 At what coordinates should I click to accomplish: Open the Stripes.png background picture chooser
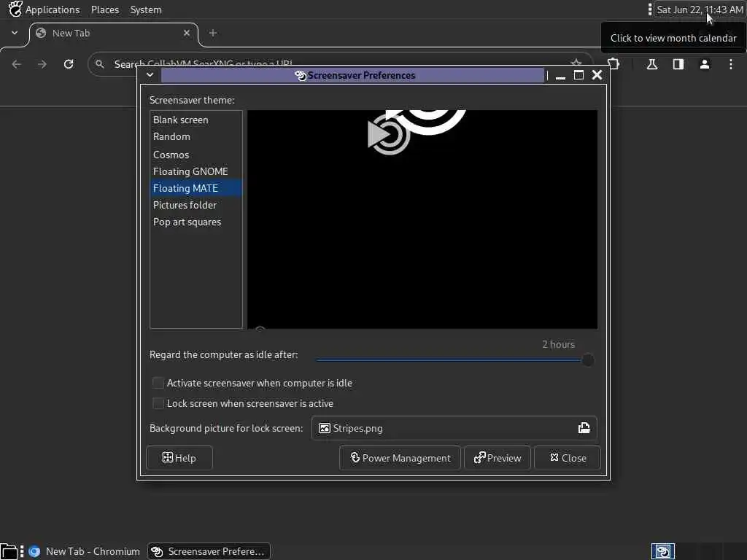pyautogui.click(x=454, y=428)
